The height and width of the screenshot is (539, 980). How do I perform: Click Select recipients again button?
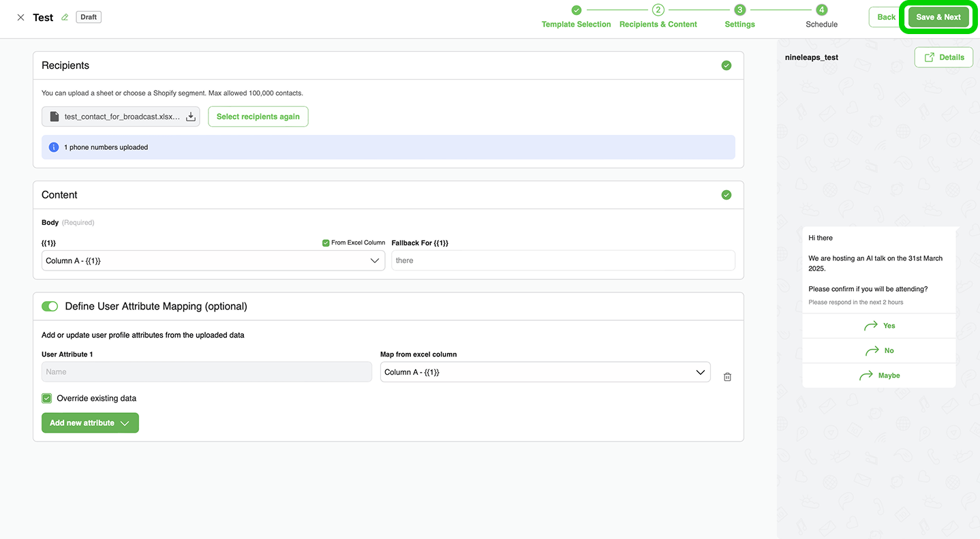click(258, 117)
